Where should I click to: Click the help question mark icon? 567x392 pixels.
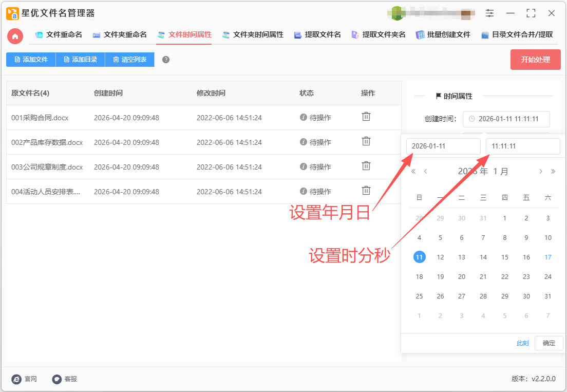[x=166, y=60]
